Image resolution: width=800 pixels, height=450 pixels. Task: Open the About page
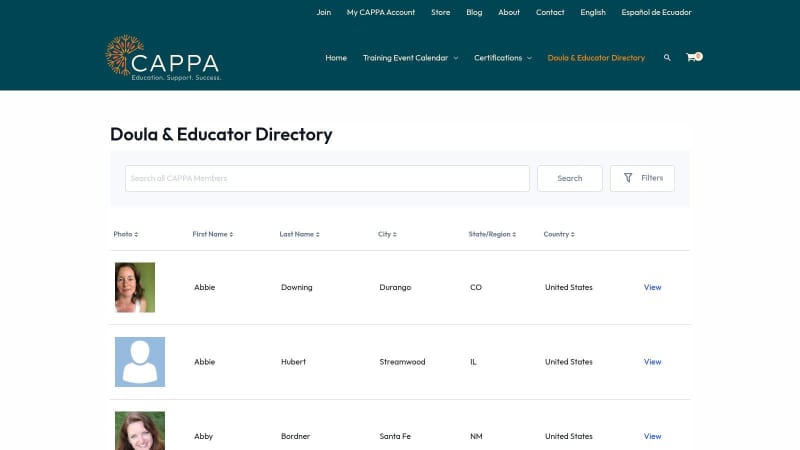pyautogui.click(x=509, y=12)
